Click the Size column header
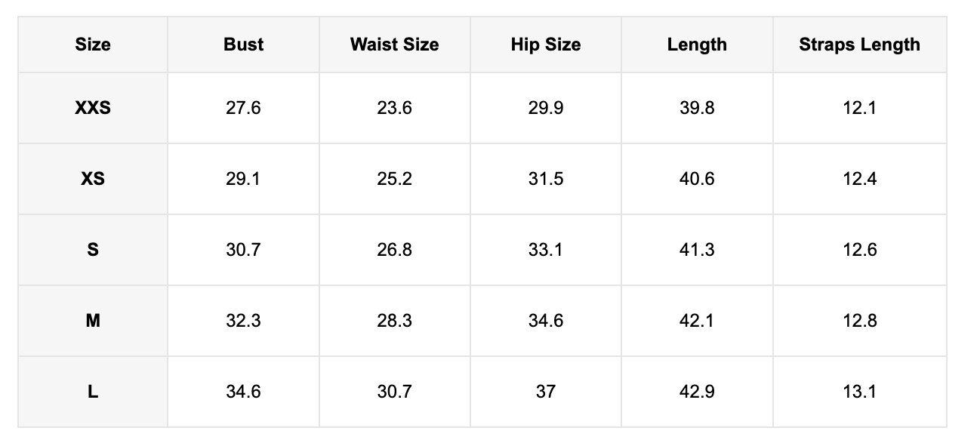This screenshot has height=443, width=980. coord(93,45)
